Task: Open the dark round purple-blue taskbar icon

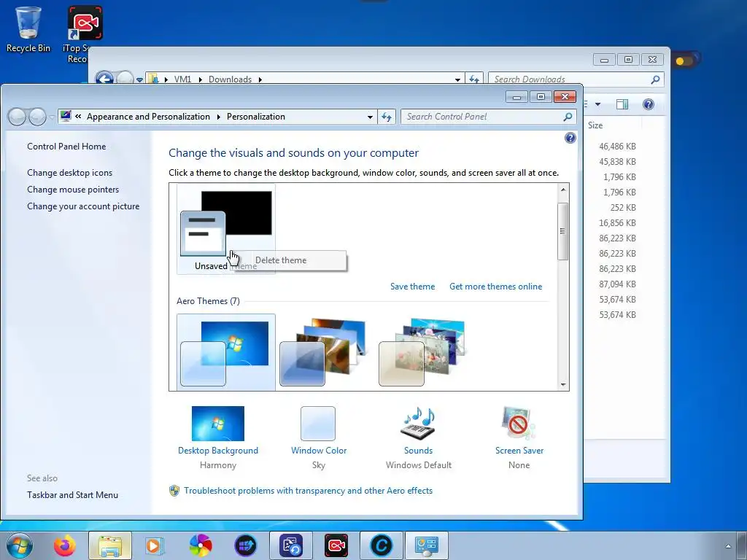Action: (x=245, y=545)
